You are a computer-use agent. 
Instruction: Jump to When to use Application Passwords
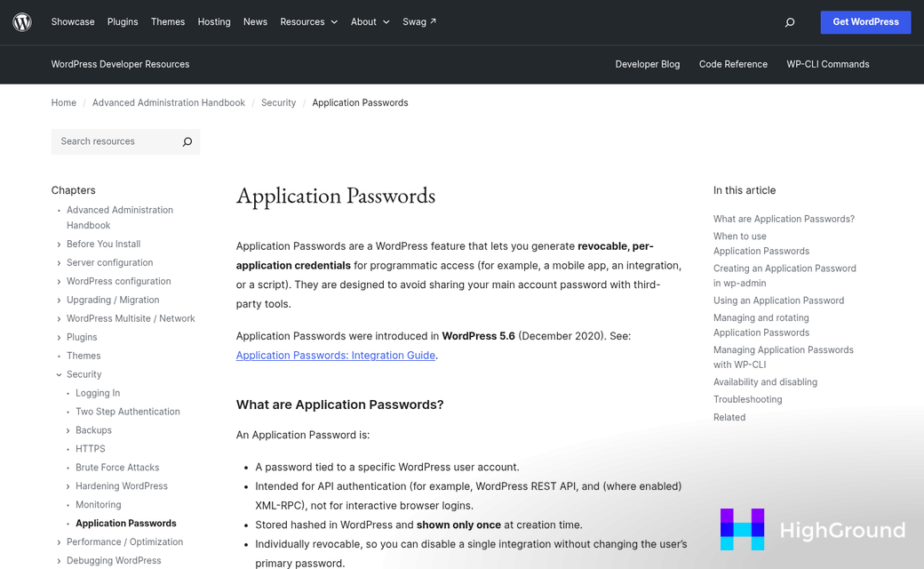[761, 244]
